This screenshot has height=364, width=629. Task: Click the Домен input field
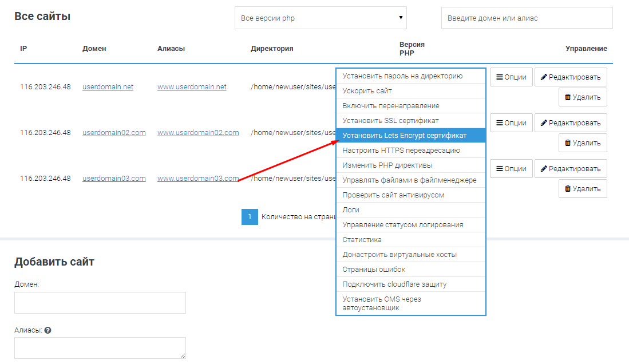click(x=100, y=303)
